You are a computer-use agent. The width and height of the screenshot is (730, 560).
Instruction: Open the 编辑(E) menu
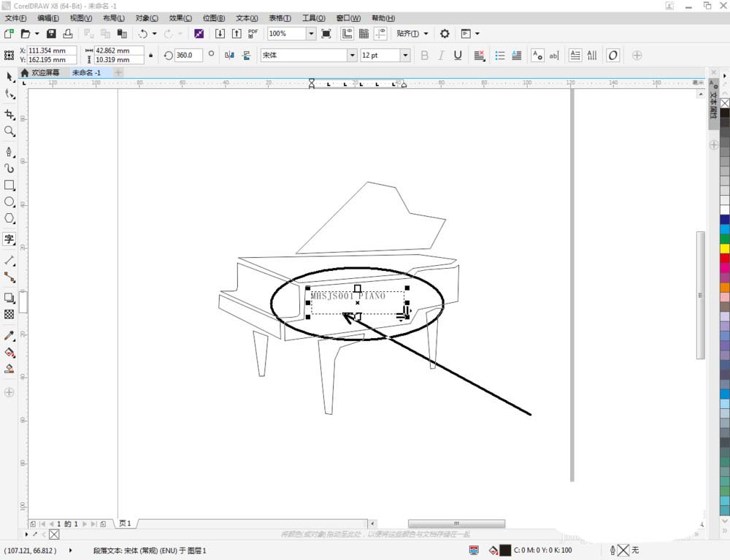click(x=48, y=18)
